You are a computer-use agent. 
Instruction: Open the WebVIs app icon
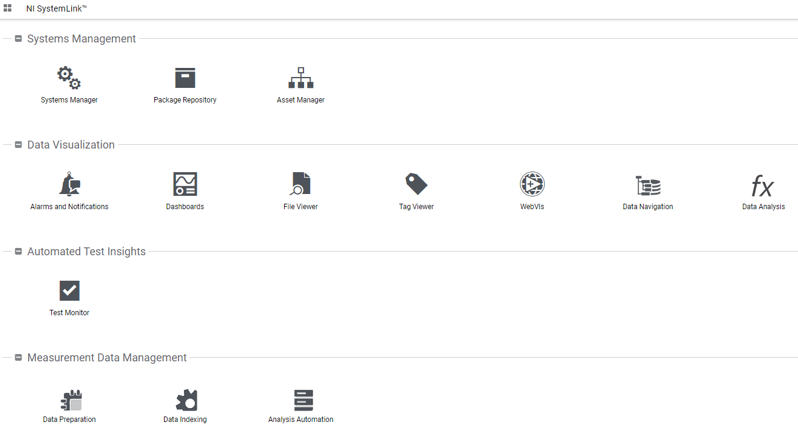point(532,184)
